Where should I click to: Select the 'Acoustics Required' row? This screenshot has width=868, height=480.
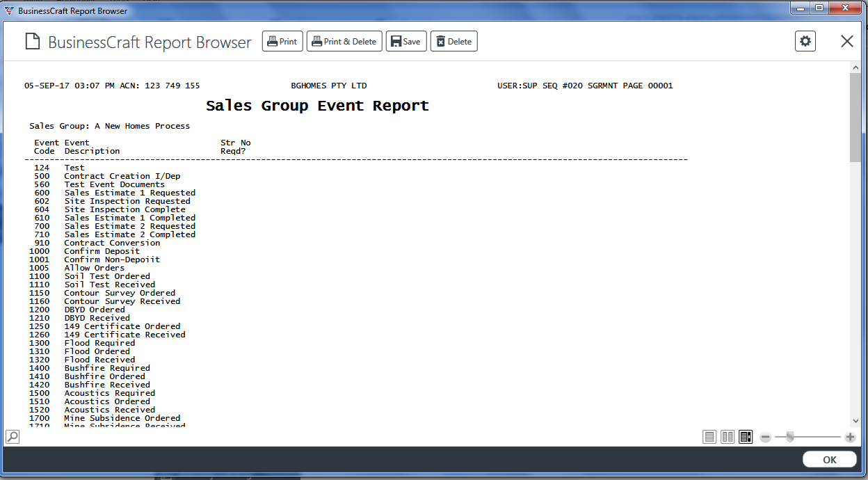click(110, 393)
